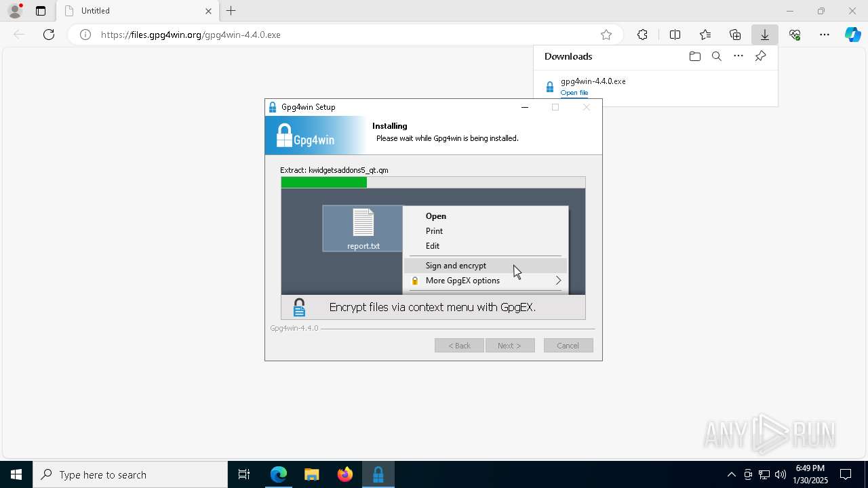Click the network tray icon

[x=764, y=474]
